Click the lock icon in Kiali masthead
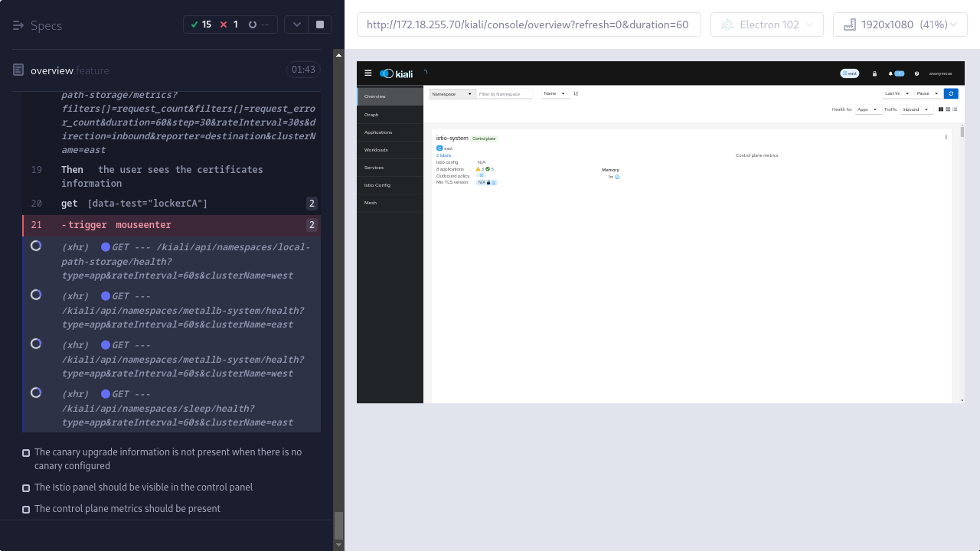 coord(874,73)
